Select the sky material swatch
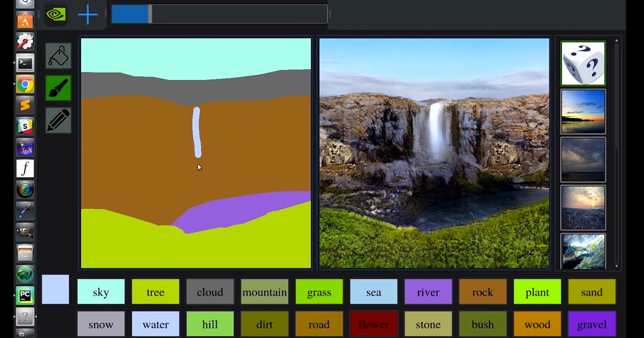The image size is (644, 338). (101, 292)
